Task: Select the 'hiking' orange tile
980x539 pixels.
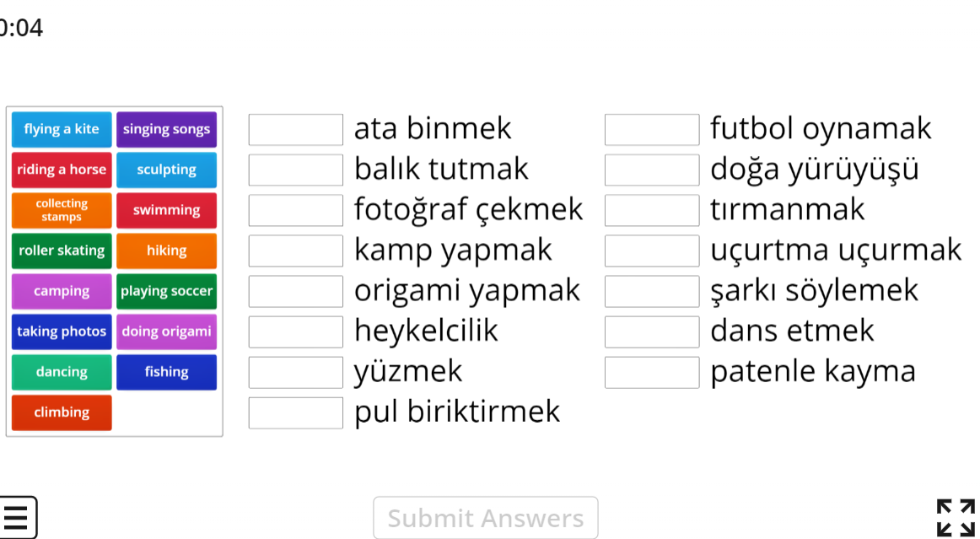Action: tap(166, 251)
